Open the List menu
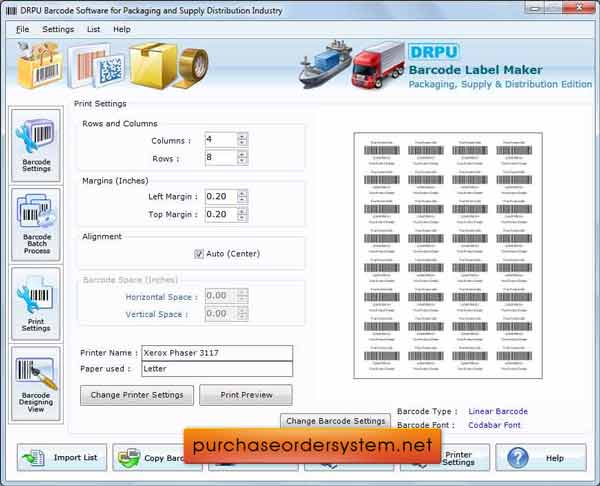Image resolution: width=600 pixels, height=486 pixels. [93, 29]
